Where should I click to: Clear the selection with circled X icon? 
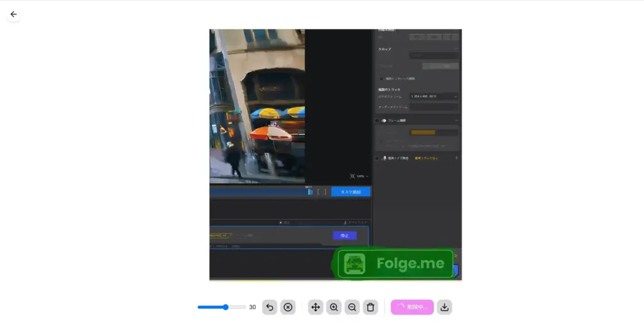288,307
